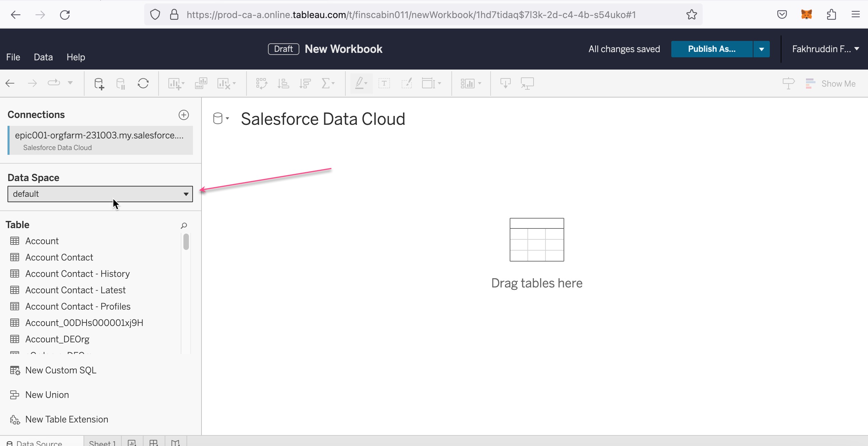Click the New Worksheet tab icon
The width and height of the screenshot is (868, 446).
click(x=132, y=443)
